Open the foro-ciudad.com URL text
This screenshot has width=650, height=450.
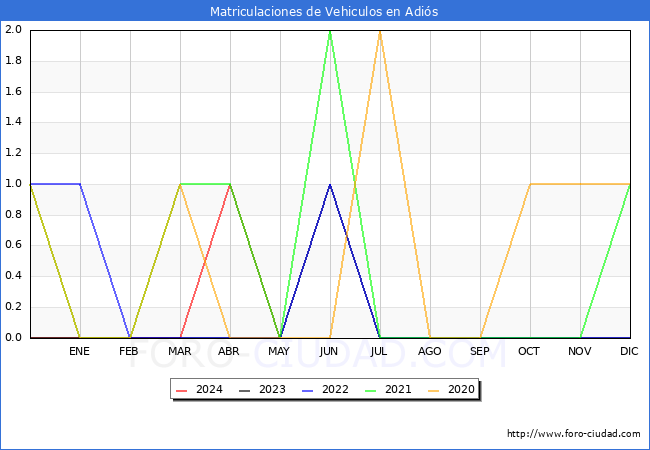[574, 434]
